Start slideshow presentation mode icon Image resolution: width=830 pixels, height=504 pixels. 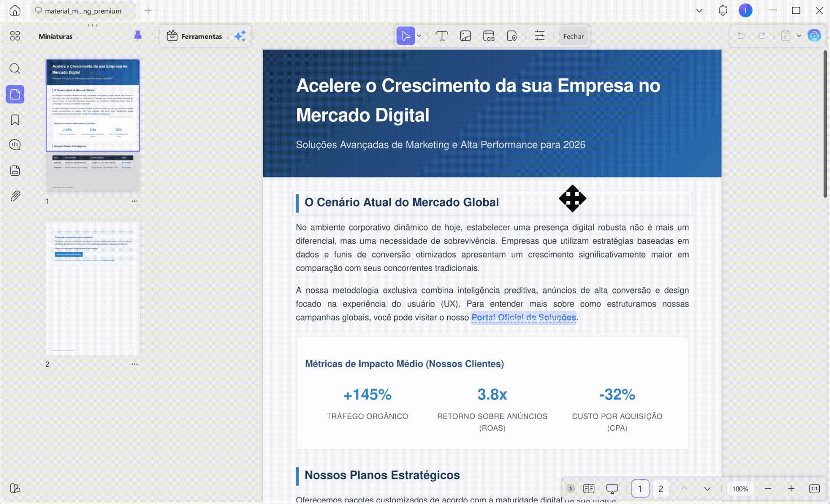pos(612,489)
